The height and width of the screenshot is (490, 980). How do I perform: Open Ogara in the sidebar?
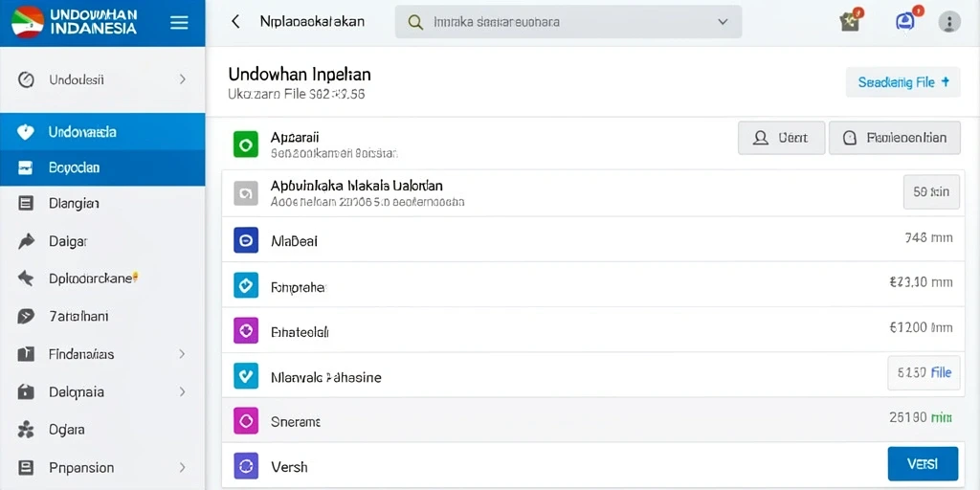(x=102, y=430)
